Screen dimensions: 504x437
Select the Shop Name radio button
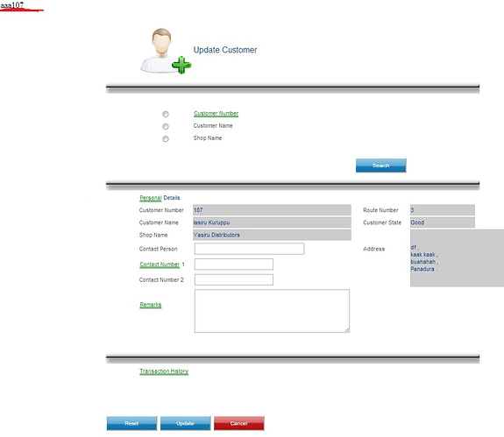(165, 138)
